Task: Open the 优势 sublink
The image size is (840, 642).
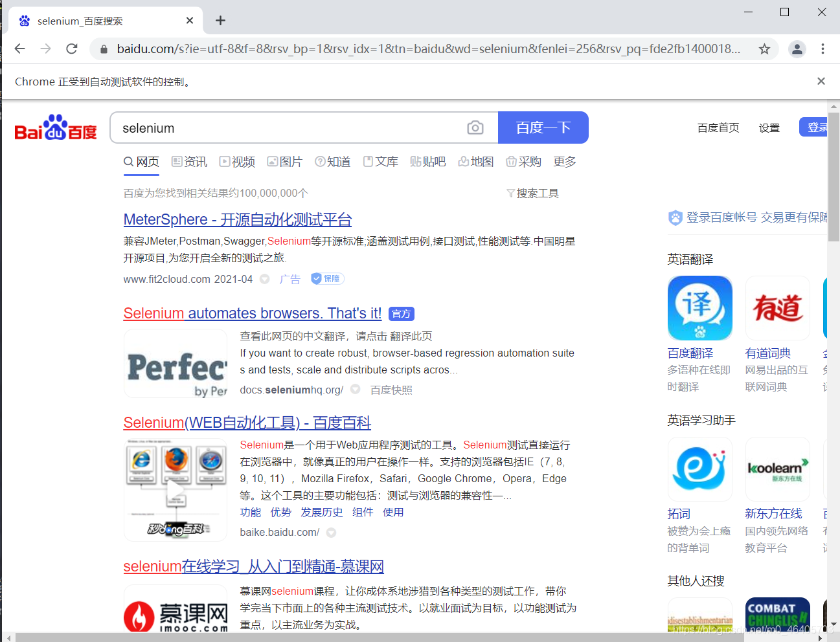Action: click(x=281, y=512)
